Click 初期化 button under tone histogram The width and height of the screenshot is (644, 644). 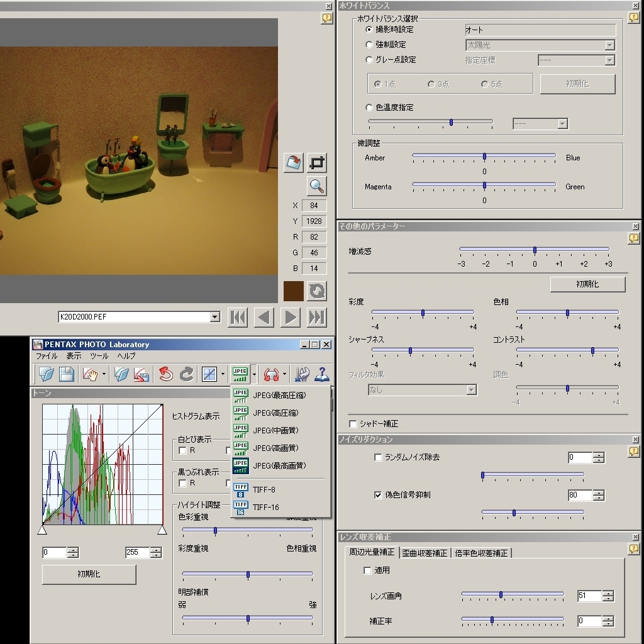[x=89, y=574]
